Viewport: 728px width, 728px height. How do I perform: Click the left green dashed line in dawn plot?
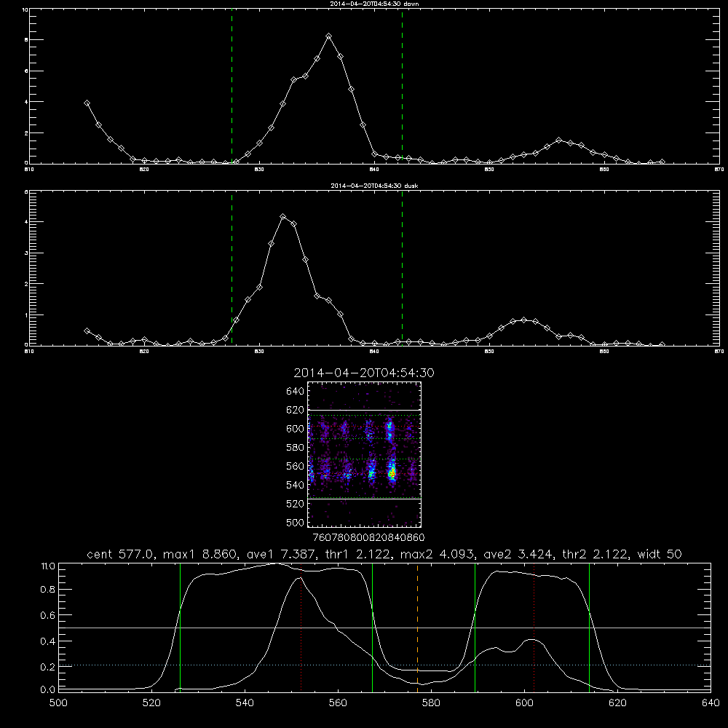tap(232, 87)
